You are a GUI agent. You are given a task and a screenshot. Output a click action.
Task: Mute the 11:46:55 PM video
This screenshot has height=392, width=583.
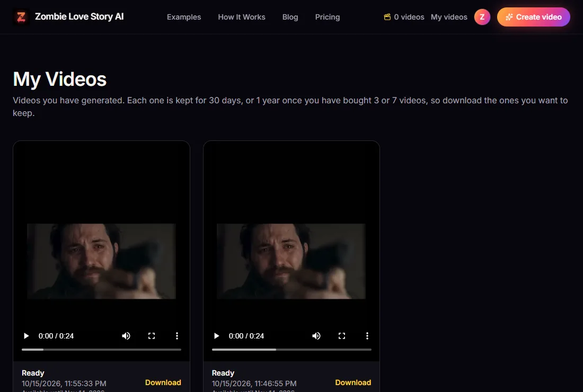[316, 336]
